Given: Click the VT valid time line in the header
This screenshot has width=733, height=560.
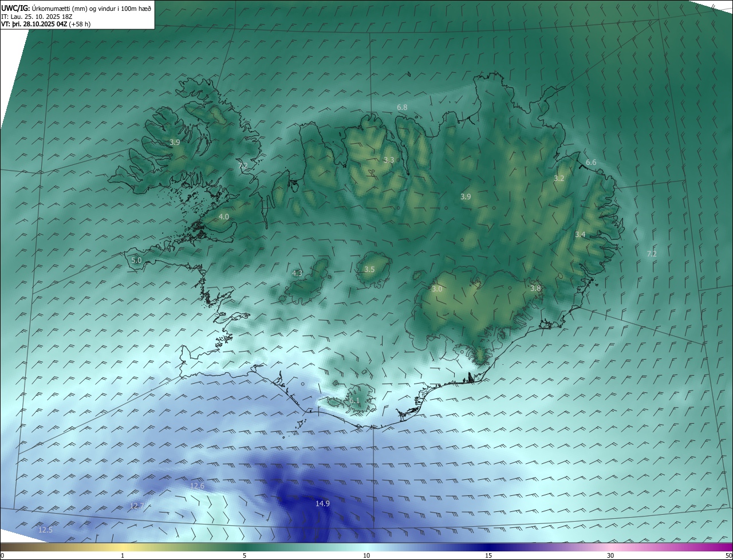Looking at the screenshot, I should (46, 24).
